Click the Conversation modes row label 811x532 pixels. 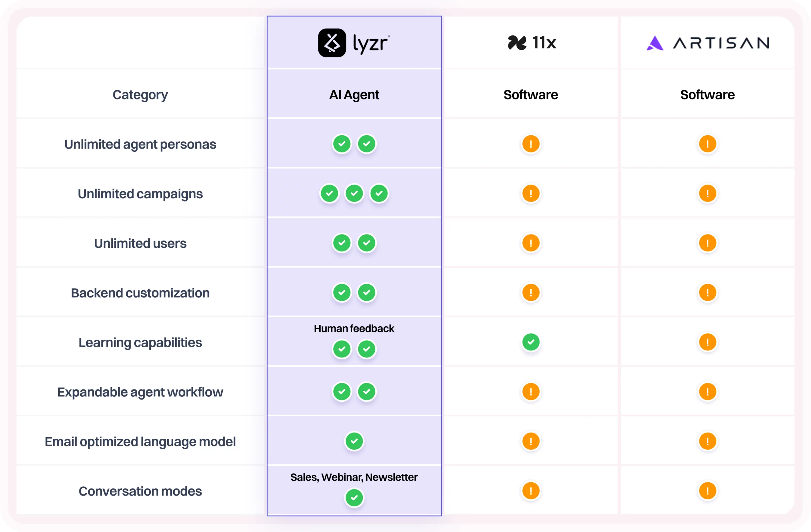point(140,491)
